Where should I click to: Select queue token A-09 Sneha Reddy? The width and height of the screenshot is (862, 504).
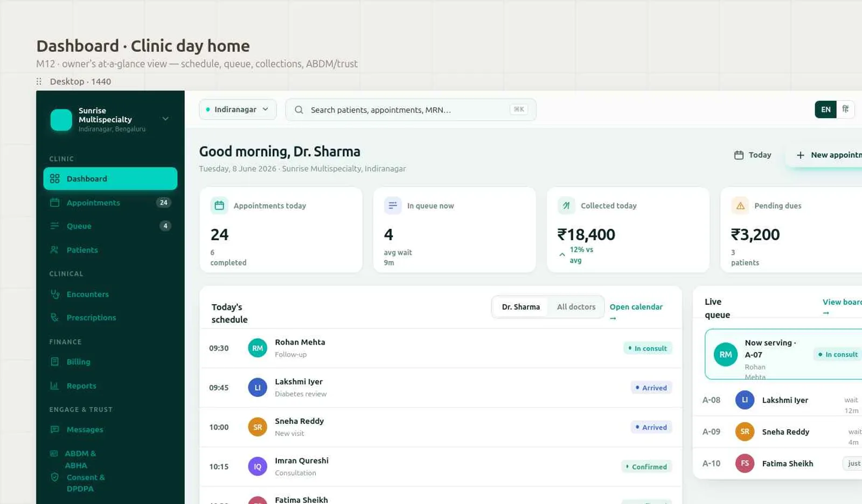click(778, 432)
